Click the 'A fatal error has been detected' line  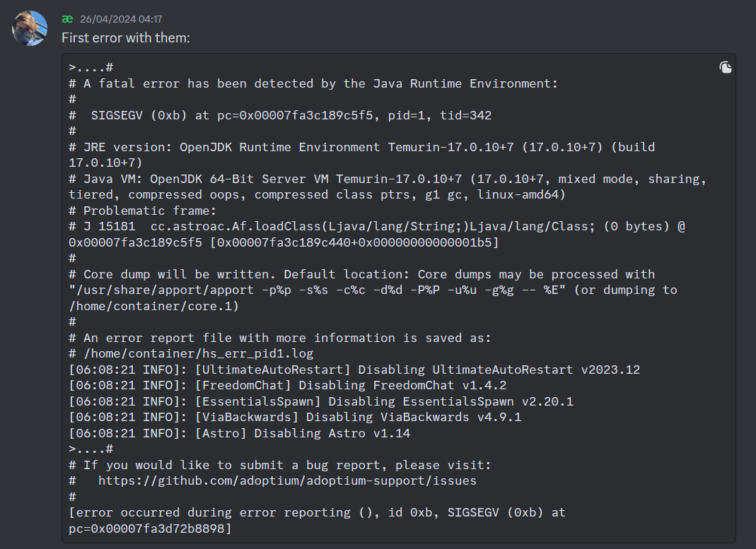coord(320,83)
